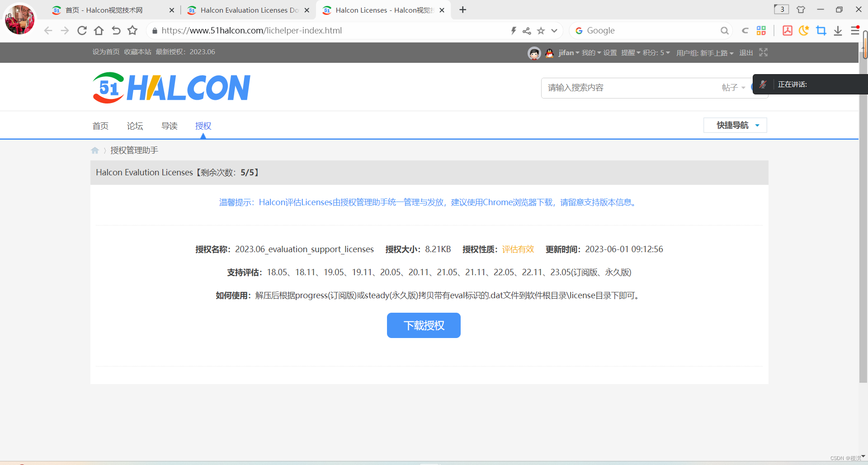Click 退出 to log out
Image resolution: width=868 pixels, height=465 pixels.
pyautogui.click(x=746, y=53)
